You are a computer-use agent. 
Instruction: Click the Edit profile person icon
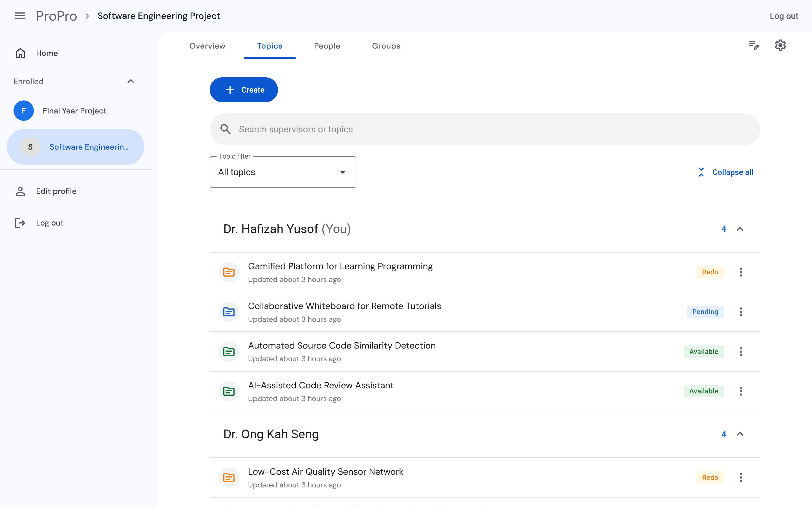[20, 191]
